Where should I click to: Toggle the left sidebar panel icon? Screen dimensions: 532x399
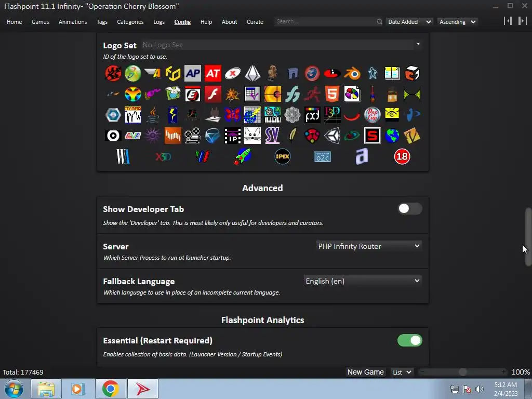(x=508, y=21)
